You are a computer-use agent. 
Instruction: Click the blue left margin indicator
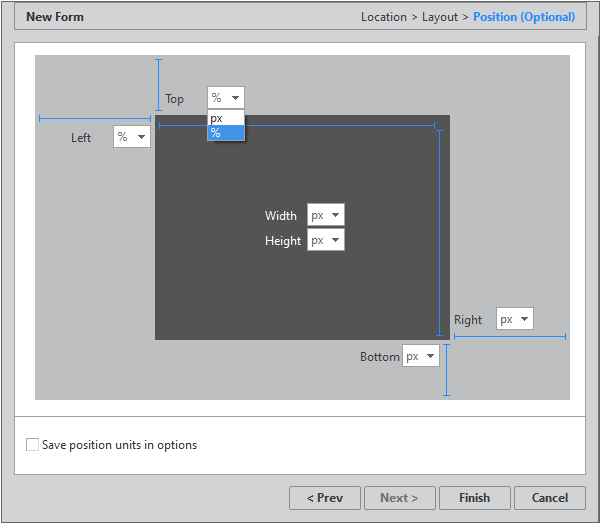coord(95,118)
